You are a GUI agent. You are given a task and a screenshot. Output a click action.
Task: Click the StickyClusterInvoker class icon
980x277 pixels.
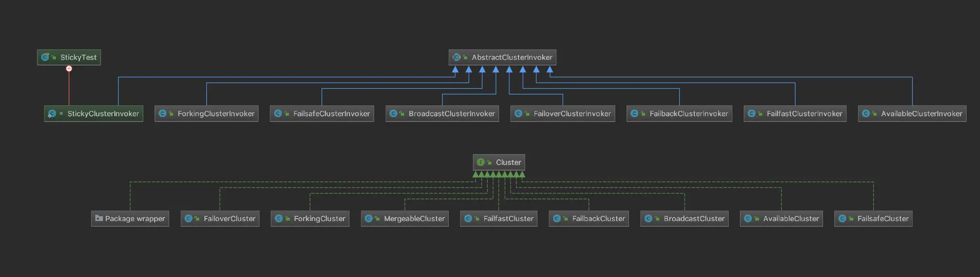point(52,113)
